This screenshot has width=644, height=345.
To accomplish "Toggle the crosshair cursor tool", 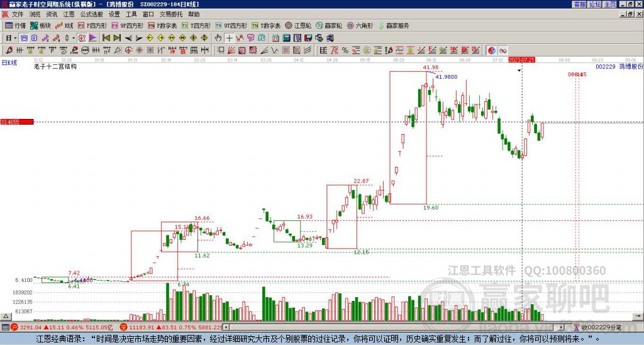I will 229,38.
